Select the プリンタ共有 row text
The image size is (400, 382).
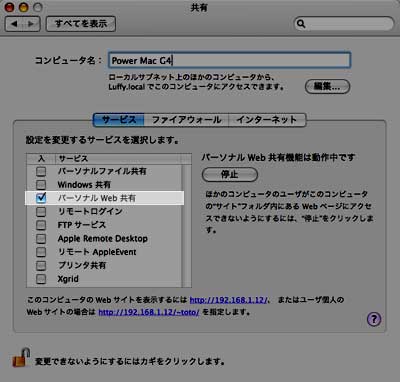coord(82,266)
